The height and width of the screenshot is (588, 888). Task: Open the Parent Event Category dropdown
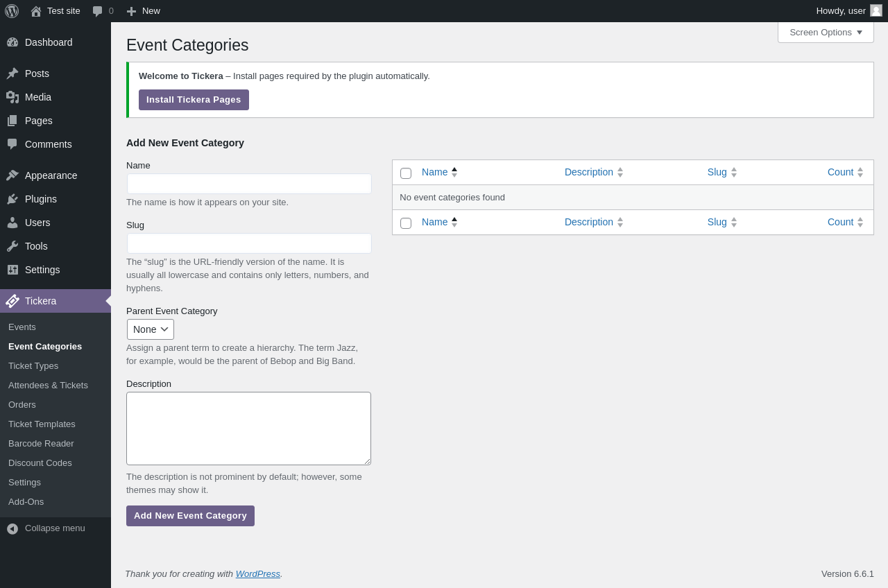pos(151,329)
